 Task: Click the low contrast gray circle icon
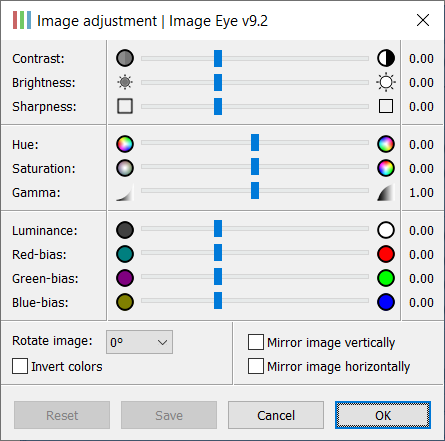(x=125, y=58)
